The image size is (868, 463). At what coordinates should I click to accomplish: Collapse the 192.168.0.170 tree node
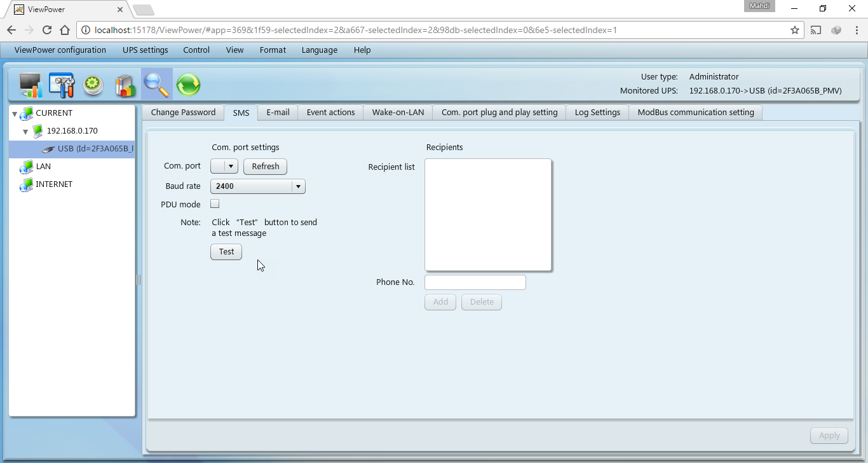[25, 131]
